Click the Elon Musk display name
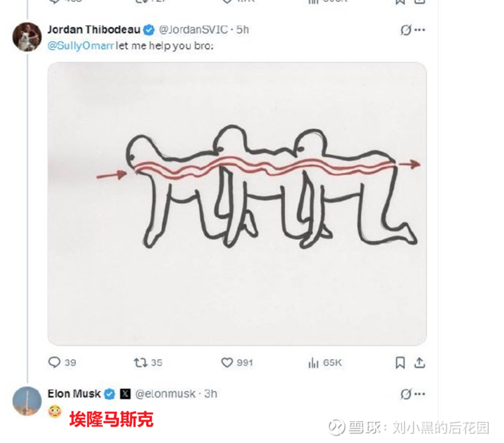Viewport: 504px width, 443px height. pyautogui.click(x=74, y=394)
